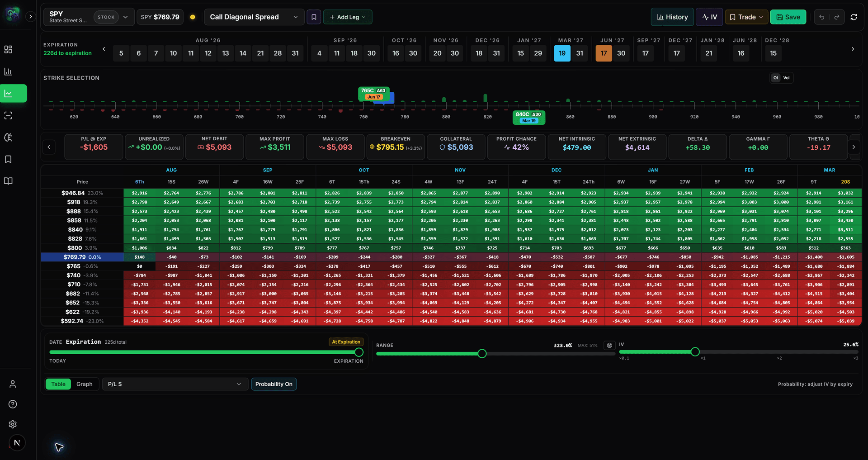
Task: Select Dec '26 18 expiration
Action: coord(479,53)
